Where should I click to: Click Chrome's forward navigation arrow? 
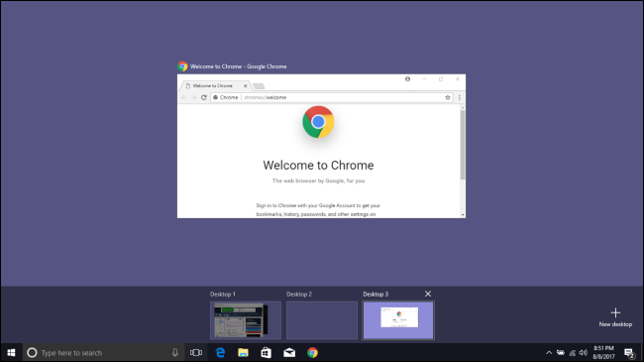click(193, 97)
